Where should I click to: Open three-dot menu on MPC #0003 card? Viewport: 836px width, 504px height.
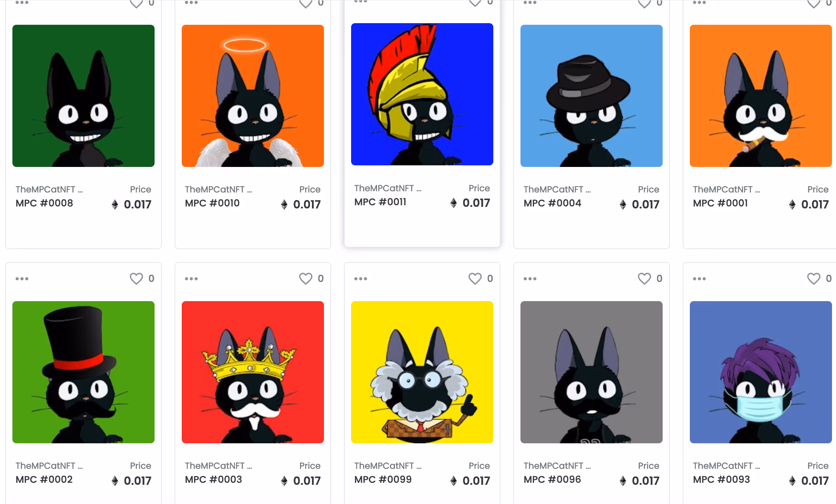tap(191, 279)
